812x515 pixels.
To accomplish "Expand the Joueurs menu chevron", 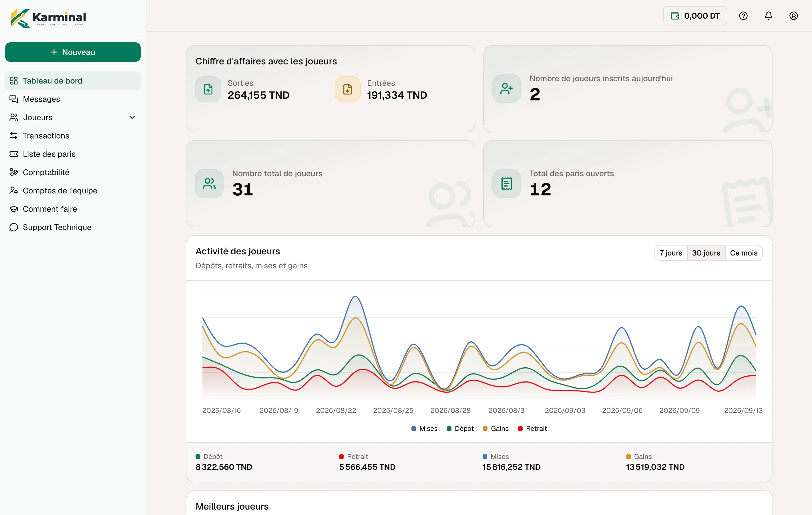I will coord(132,117).
